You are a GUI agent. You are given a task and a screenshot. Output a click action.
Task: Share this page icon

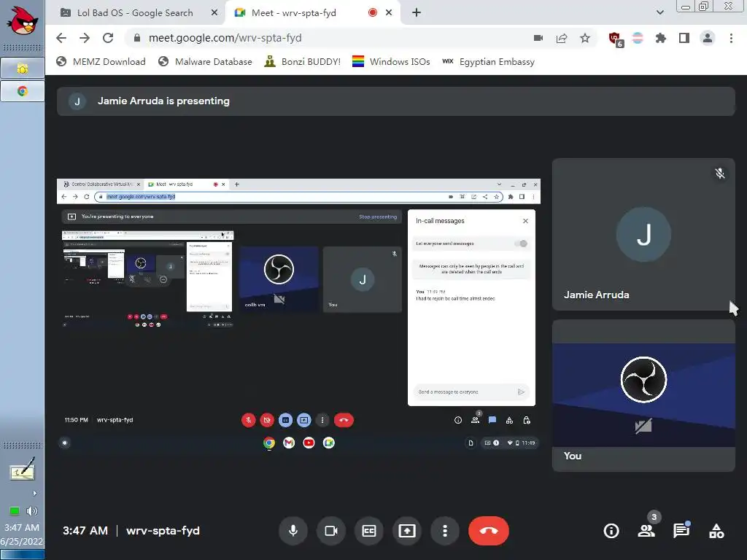click(x=562, y=38)
